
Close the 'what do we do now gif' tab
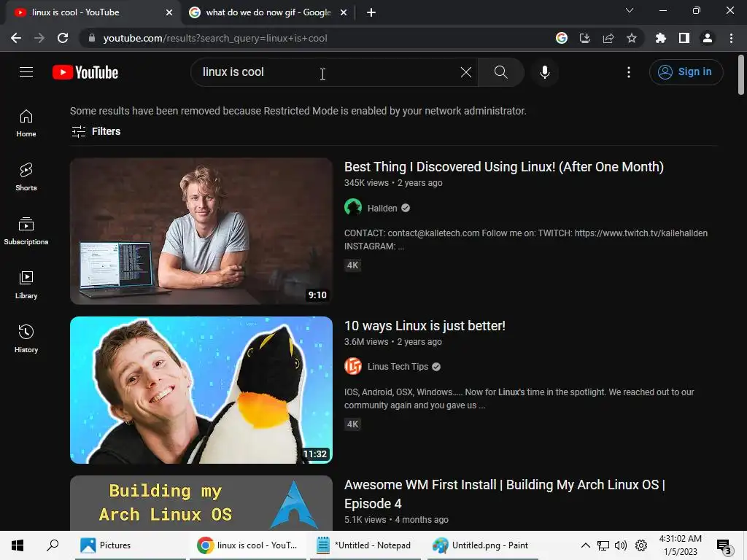click(x=344, y=13)
